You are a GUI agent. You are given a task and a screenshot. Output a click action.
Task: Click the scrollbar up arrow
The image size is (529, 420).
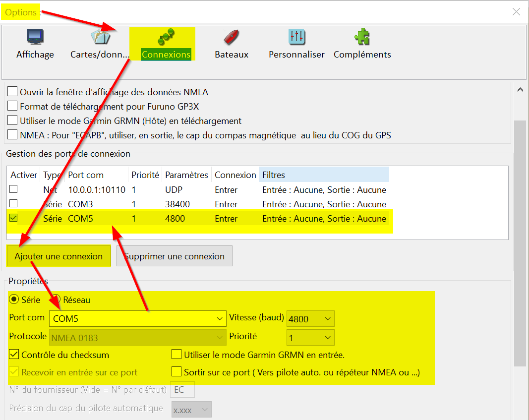[x=520, y=90]
